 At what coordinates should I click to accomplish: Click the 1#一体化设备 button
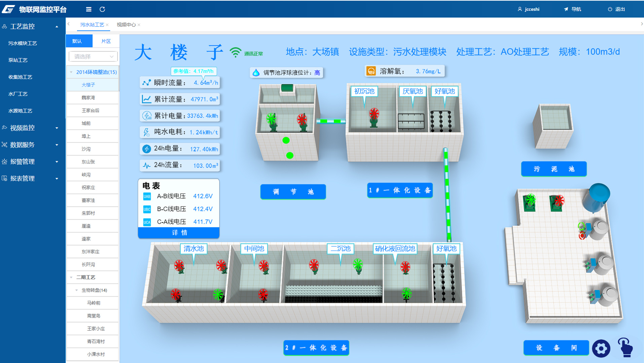point(400,190)
